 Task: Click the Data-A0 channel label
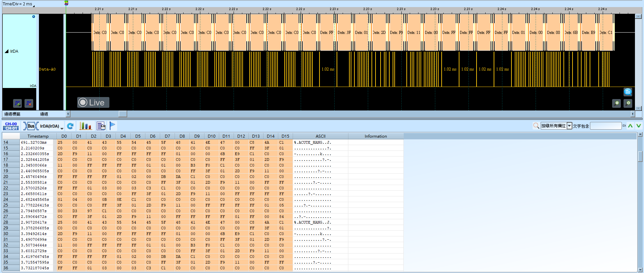pyautogui.click(x=47, y=69)
